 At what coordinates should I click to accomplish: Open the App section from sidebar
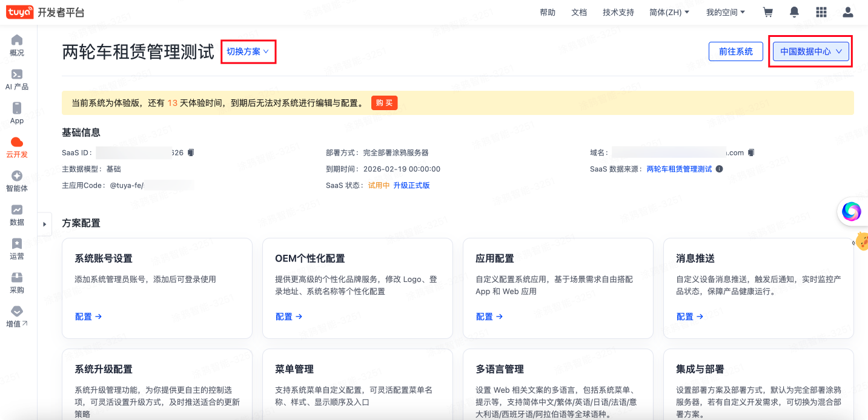(16, 114)
